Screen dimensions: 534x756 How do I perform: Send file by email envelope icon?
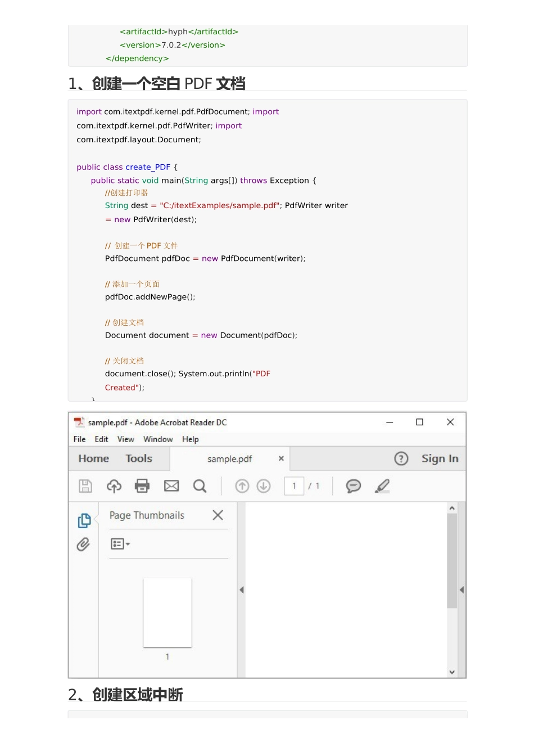pos(171,486)
